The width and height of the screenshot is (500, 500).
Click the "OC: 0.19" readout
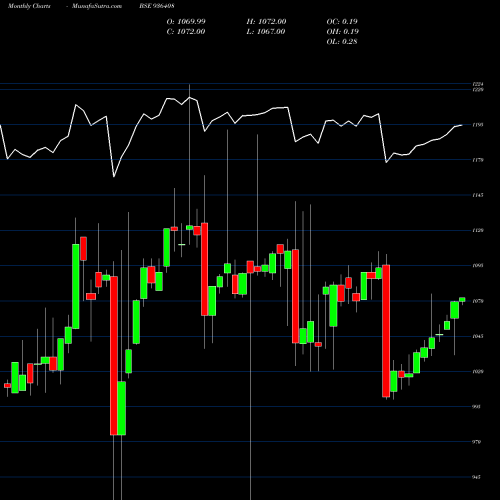pos(342,22)
